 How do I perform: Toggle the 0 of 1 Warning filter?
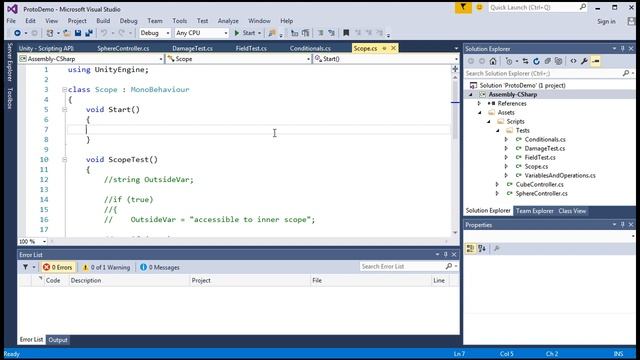(106, 267)
